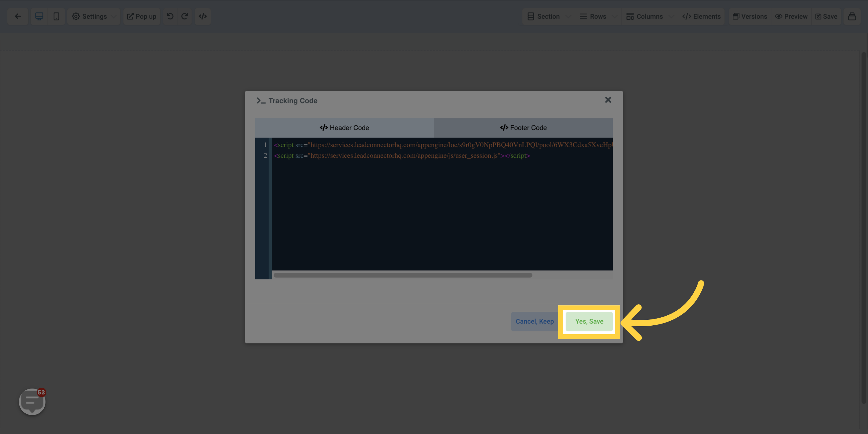Click the user_session.js script line

(402, 156)
